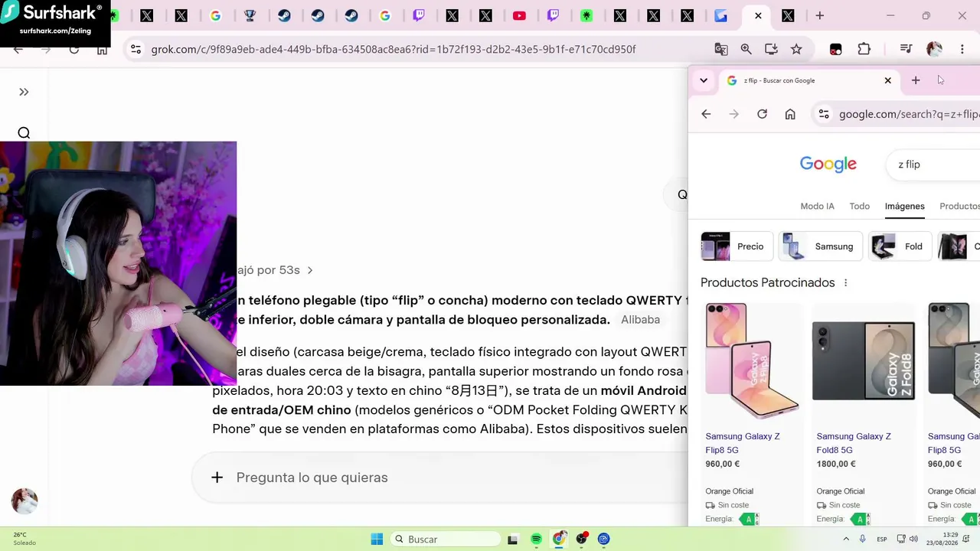Open a new tab in the main browser
The height and width of the screenshot is (551, 980).
coord(819,15)
